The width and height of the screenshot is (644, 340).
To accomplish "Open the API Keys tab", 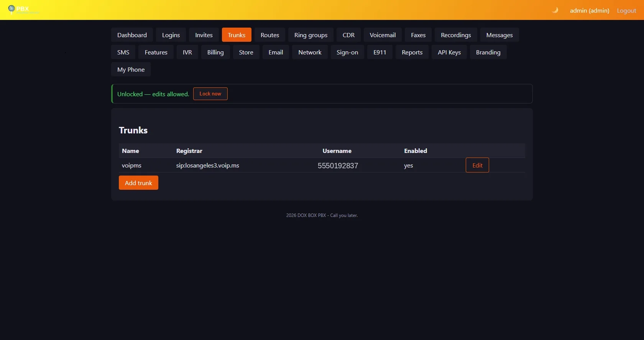I will pos(449,52).
